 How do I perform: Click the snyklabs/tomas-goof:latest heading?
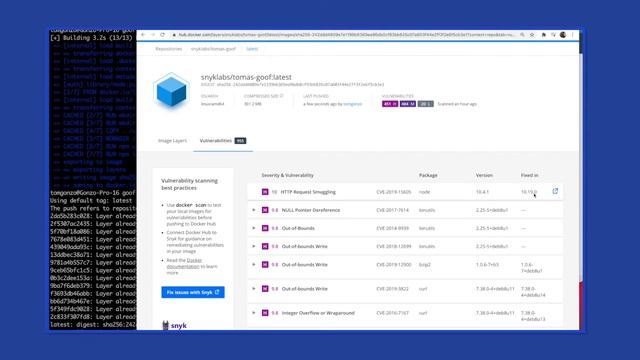(246, 77)
